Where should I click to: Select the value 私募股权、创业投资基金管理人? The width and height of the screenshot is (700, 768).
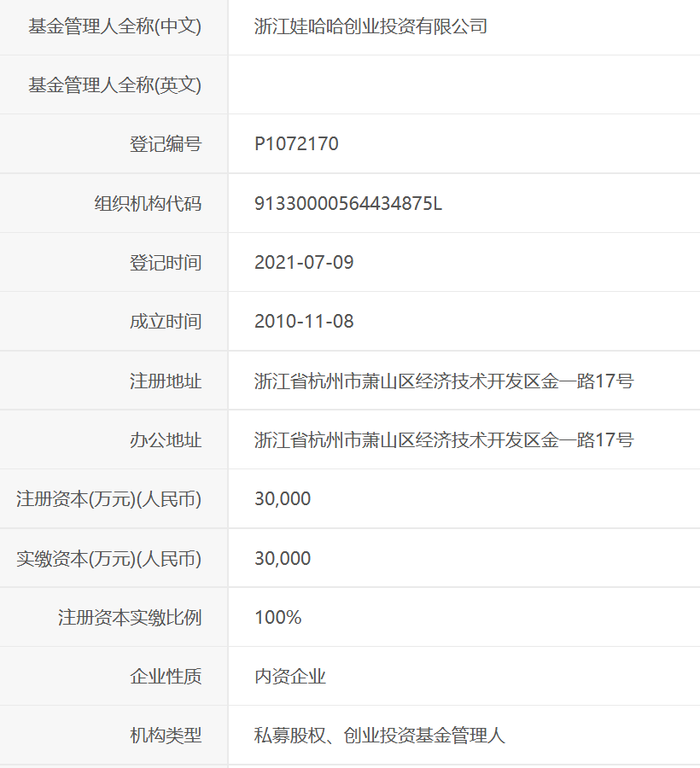(x=379, y=736)
